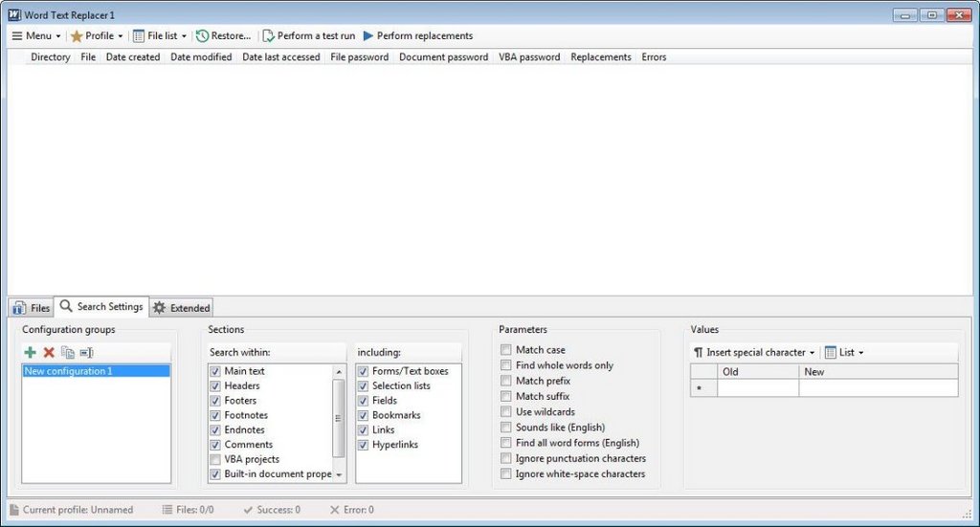Screen dimensions: 980x527
Task: Click the Values List icon
Action: (x=830, y=353)
